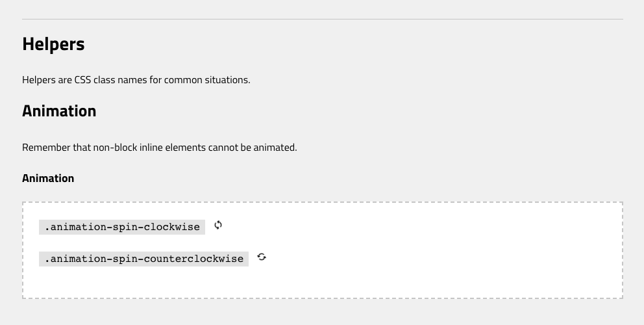The width and height of the screenshot is (644, 325).
Task: Click the large Helpers heading
Action: pos(53,44)
